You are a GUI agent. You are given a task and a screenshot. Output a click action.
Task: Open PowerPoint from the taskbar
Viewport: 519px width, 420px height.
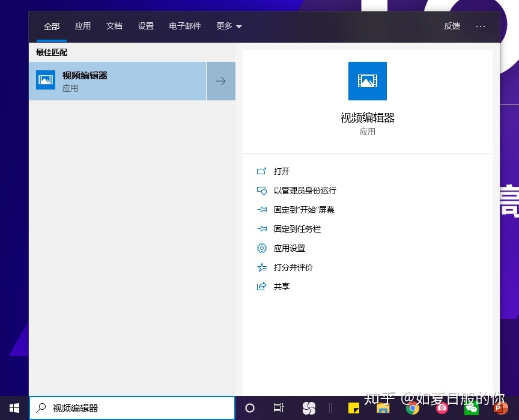point(500,409)
